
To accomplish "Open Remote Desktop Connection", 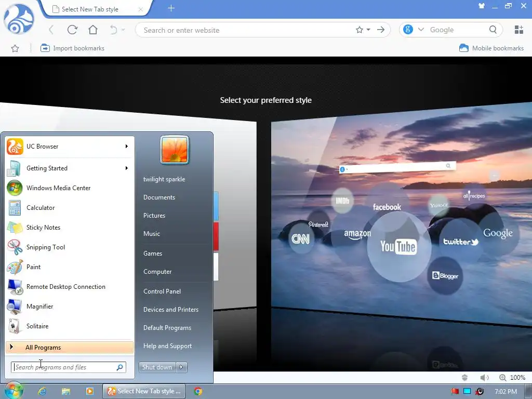I will tap(70, 287).
